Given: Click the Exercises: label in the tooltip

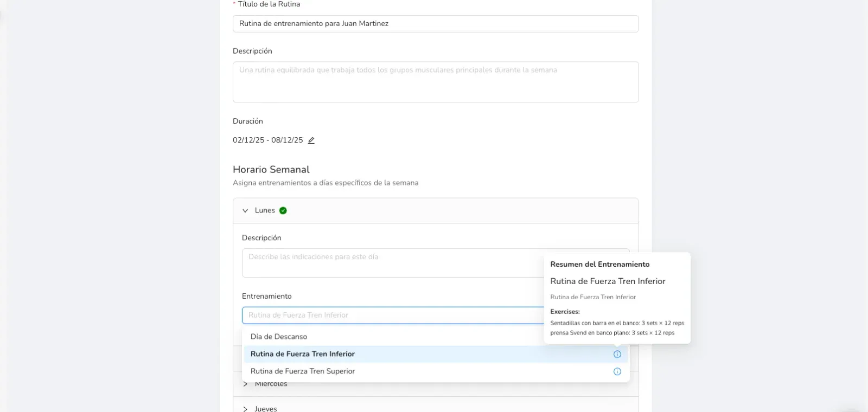Looking at the screenshot, I should coord(565,312).
